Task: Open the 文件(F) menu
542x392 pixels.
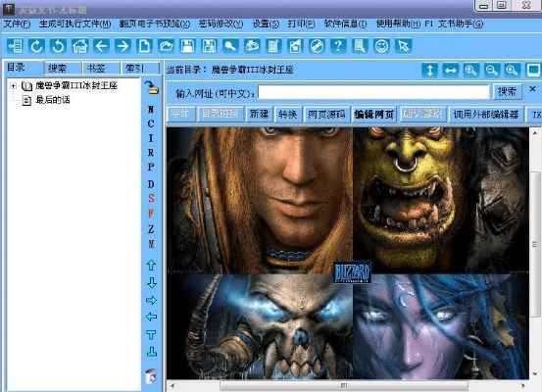Action: coord(17,24)
